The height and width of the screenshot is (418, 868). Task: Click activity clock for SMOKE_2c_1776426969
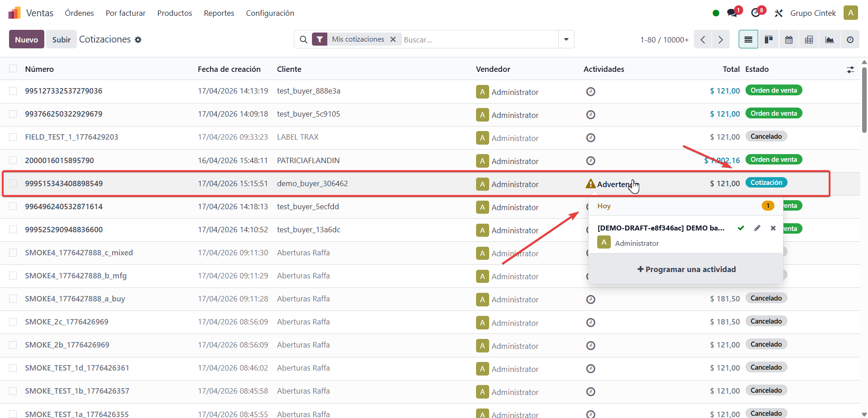pyautogui.click(x=590, y=323)
